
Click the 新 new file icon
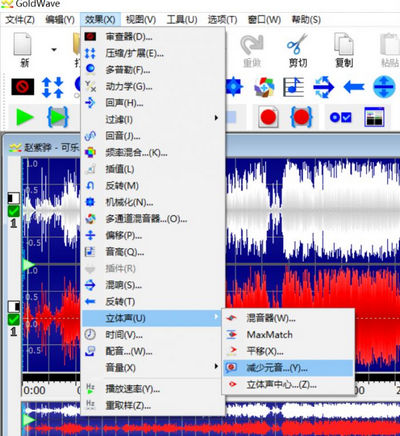point(23,49)
